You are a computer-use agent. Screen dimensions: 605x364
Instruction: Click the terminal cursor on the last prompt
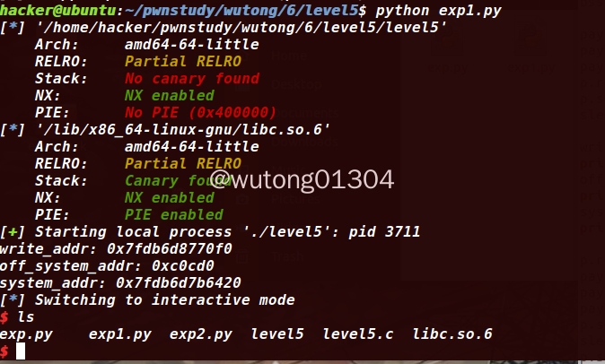[21, 351]
